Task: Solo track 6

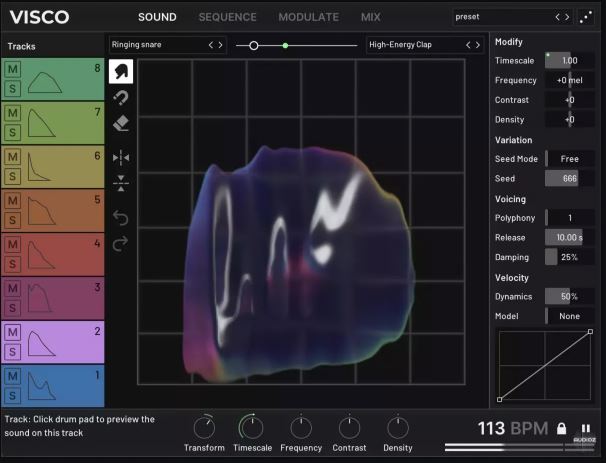Action: tap(12, 176)
